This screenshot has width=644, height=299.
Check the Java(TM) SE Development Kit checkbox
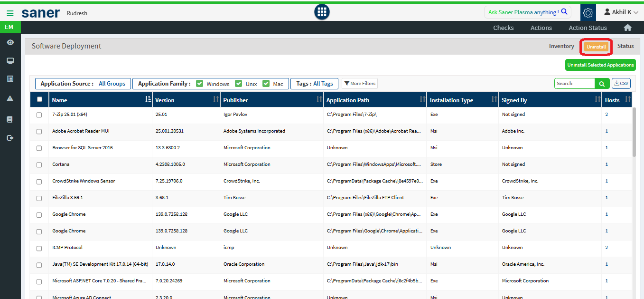point(39,264)
